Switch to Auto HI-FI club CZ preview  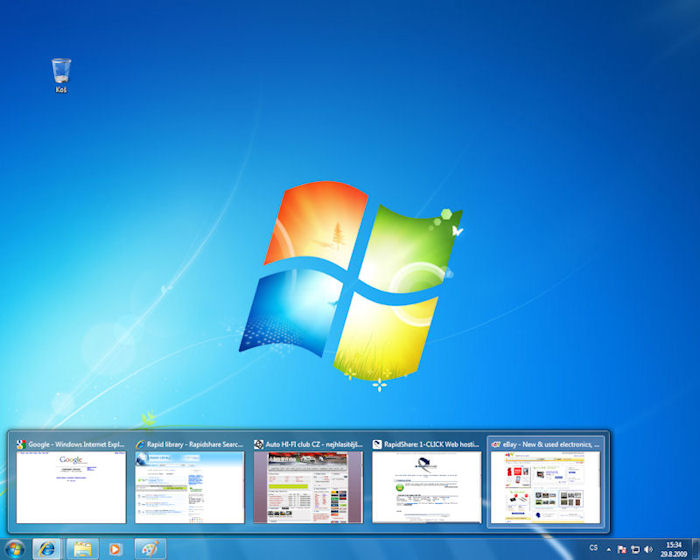point(308,487)
